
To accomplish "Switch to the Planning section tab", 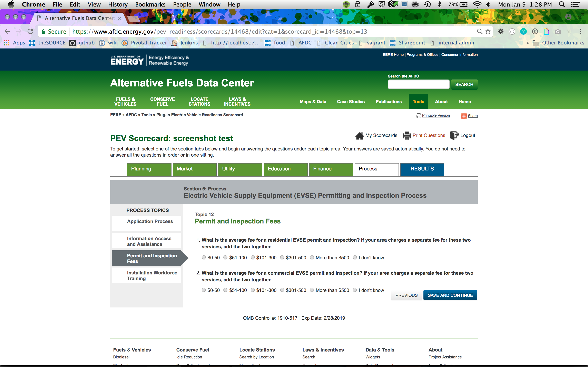I will 149,169.
